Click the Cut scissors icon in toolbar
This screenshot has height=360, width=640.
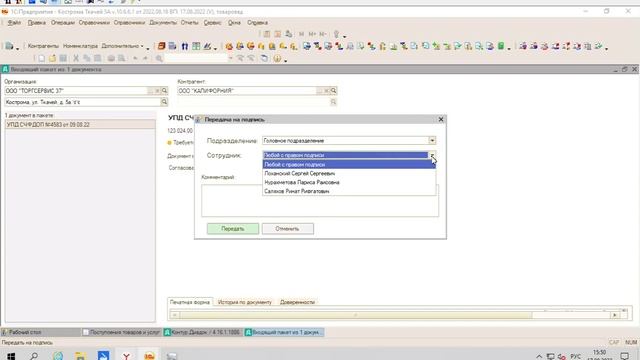[x=76, y=58]
